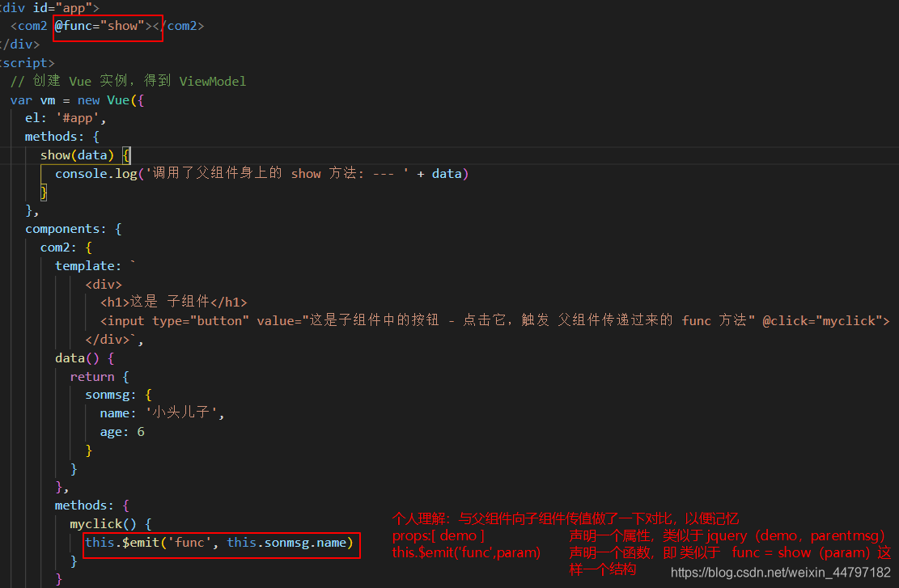This screenshot has height=588, width=899.
Task: Click the 'data() {' function line
Action: (85, 358)
